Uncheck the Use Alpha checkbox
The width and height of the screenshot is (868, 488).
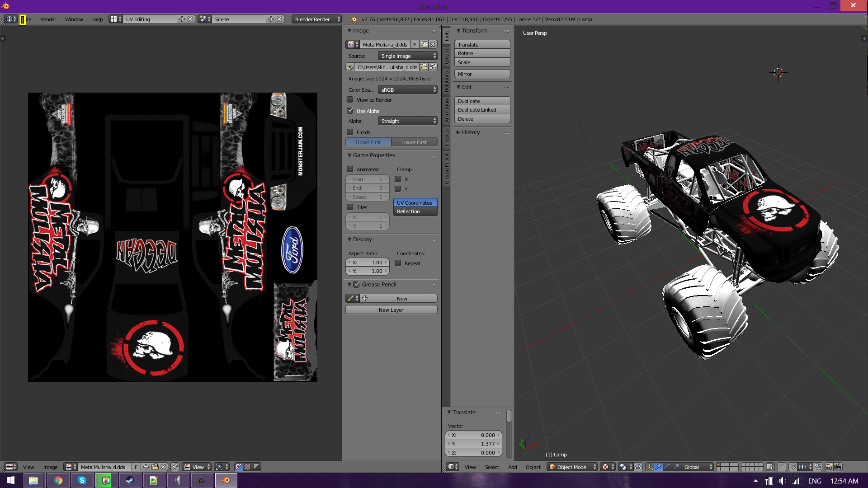(x=350, y=111)
